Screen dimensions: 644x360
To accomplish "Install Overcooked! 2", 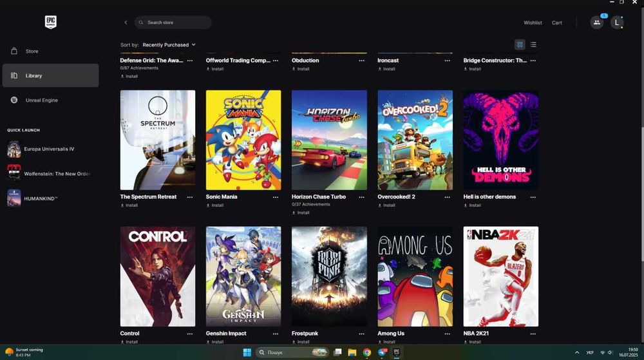I will click(386, 205).
